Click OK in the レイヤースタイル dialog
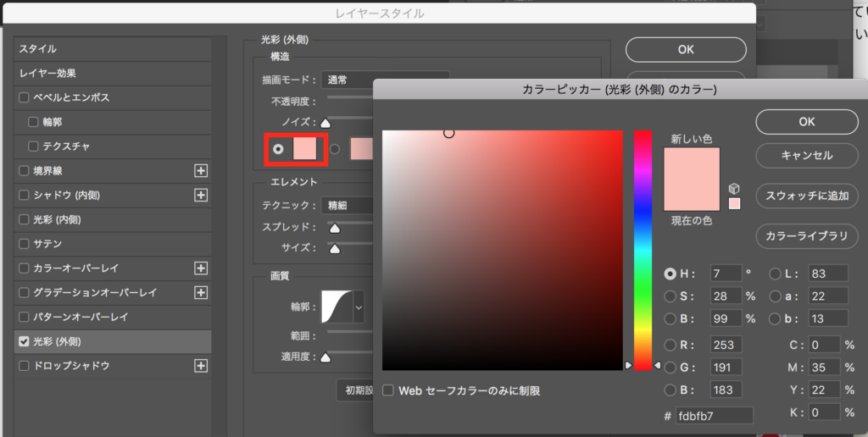The width and height of the screenshot is (868, 437). coord(686,49)
